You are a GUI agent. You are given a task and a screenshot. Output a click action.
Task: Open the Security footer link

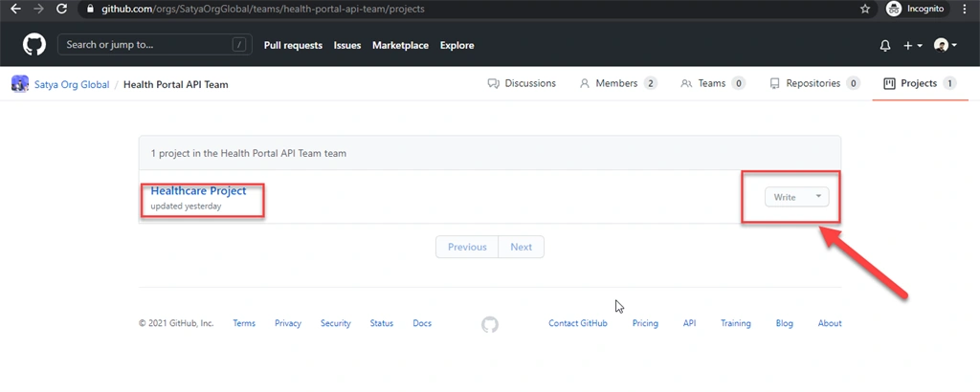click(336, 323)
